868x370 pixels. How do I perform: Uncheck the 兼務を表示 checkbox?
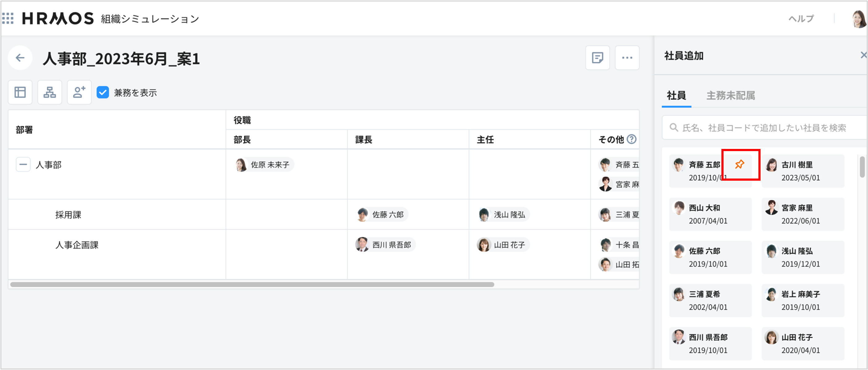(x=103, y=92)
